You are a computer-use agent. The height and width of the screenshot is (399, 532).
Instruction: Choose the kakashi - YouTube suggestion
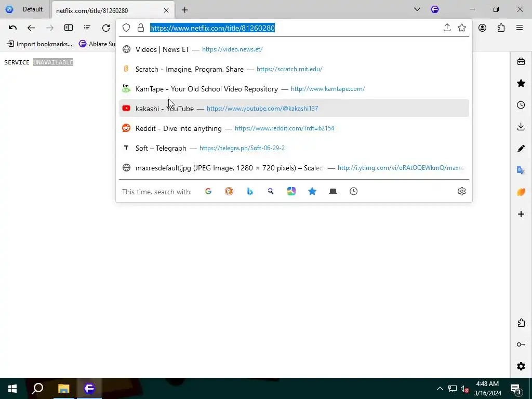[x=294, y=108]
